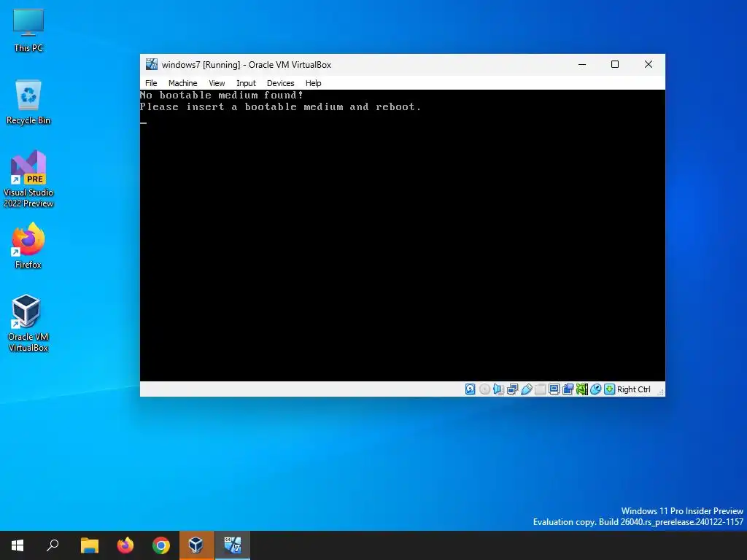Open the Windows Start menu
The image size is (747, 560).
[x=18, y=545]
